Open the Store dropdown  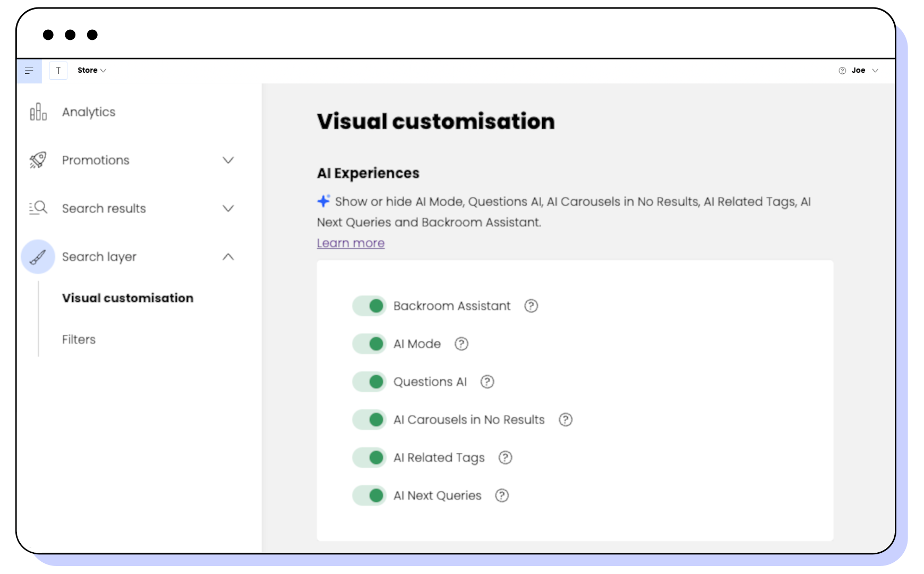coord(92,71)
